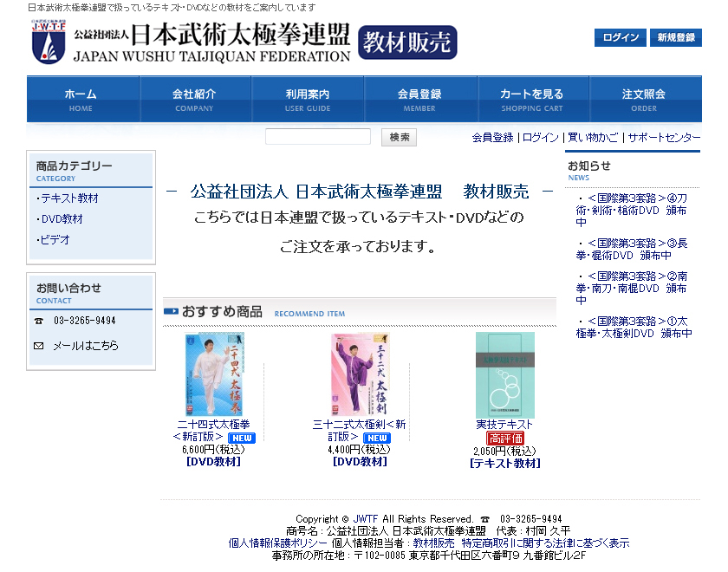The image size is (728, 572).
Task: Click the JWTF shield logo
Action: click(49, 42)
